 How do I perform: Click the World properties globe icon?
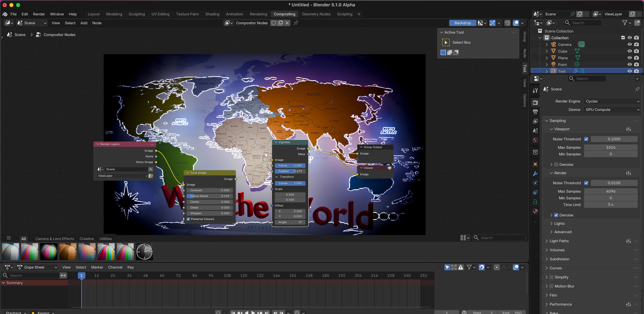pyautogui.click(x=535, y=140)
